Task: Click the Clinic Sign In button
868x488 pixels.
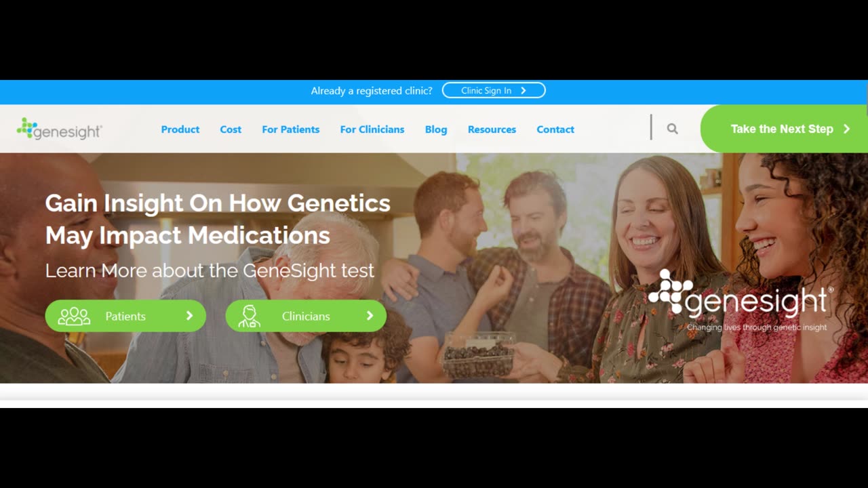Action: coord(494,91)
